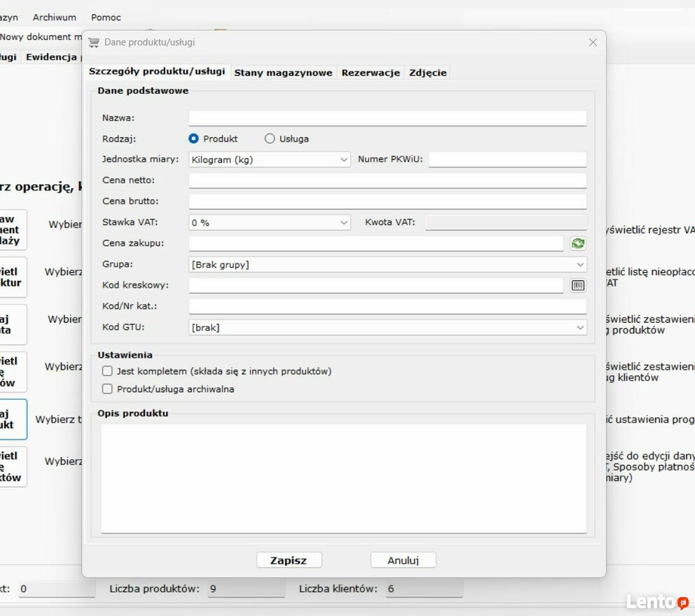This screenshot has height=616, width=695.
Task: Click into the Nazwa text field
Action: click(x=387, y=118)
